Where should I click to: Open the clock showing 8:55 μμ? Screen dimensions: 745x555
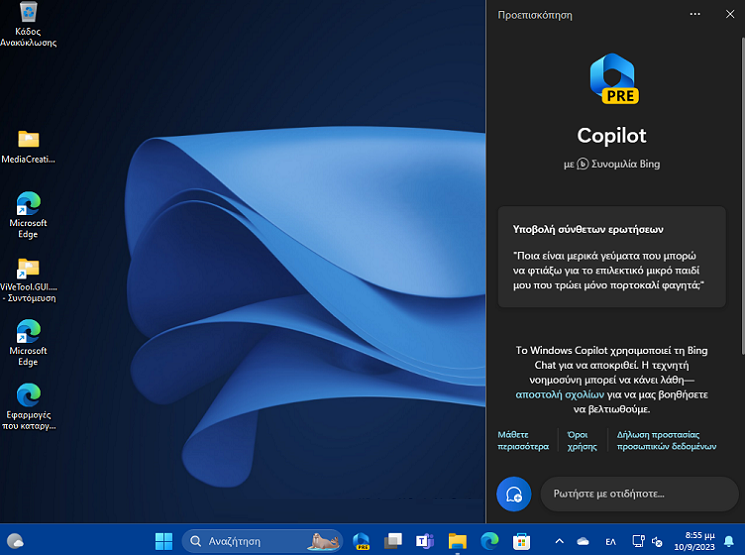point(694,541)
